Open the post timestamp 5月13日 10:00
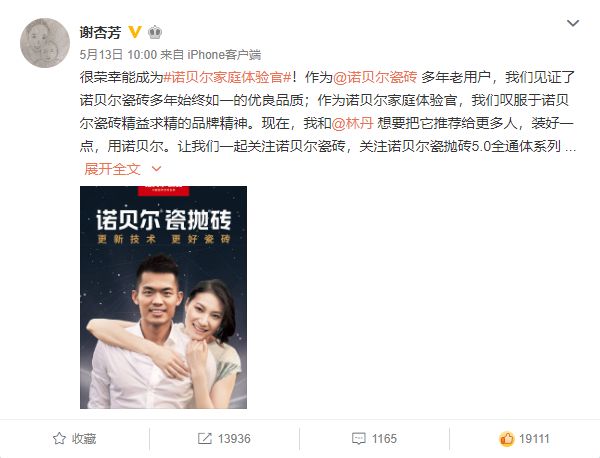The image size is (600, 458). pos(118,55)
